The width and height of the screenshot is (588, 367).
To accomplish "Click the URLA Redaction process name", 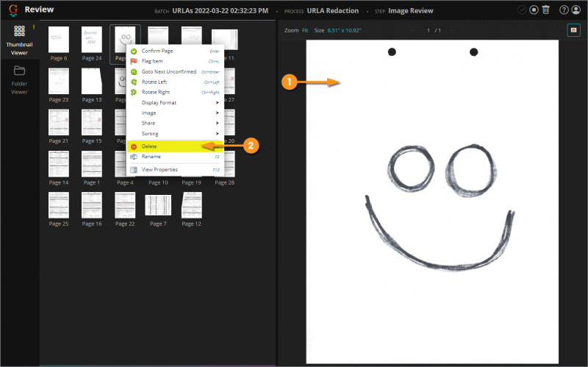I will point(333,11).
